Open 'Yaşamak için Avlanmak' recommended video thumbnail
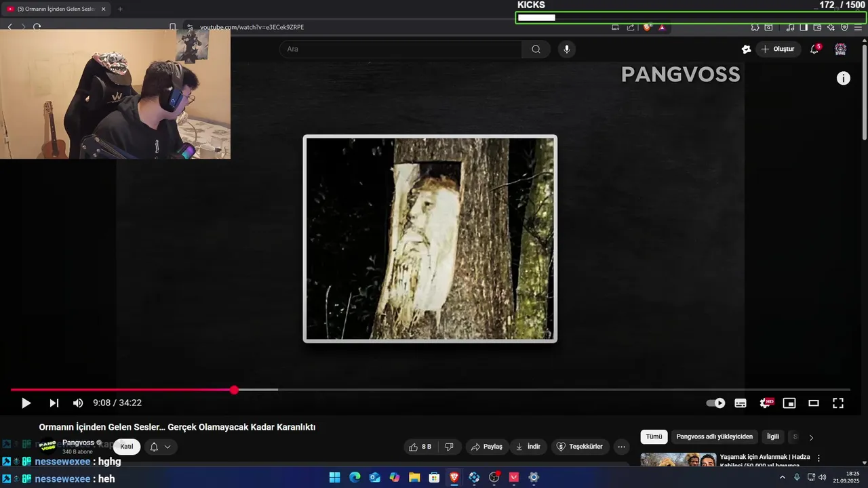Image resolution: width=868 pixels, height=488 pixels. click(x=678, y=460)
